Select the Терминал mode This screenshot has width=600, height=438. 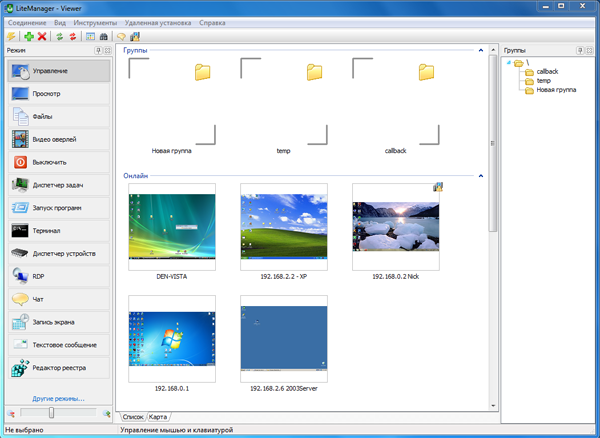[59, 231]
